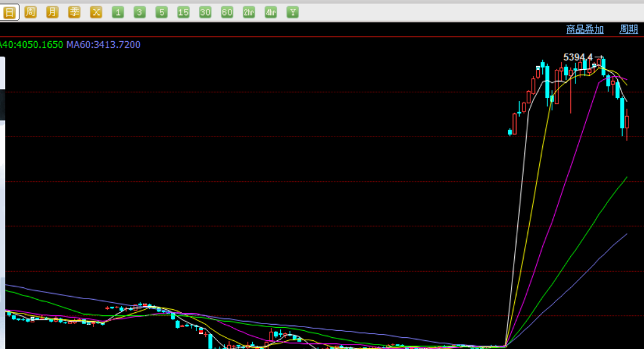Click the orange X period button
The image size is (644, 349).
point(96,12)
